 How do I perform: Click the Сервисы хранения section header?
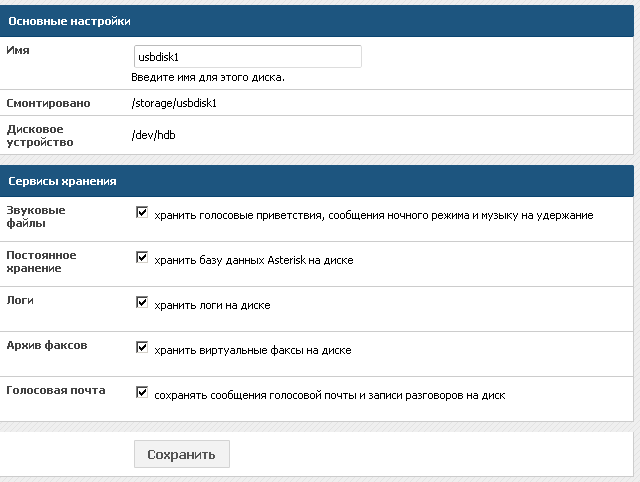tap(317, 181)
